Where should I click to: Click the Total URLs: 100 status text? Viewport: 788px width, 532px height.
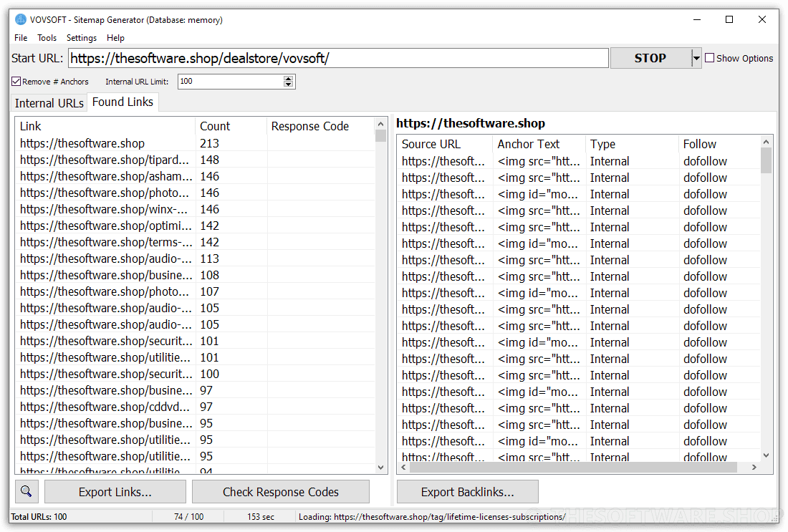coord(39,516)
